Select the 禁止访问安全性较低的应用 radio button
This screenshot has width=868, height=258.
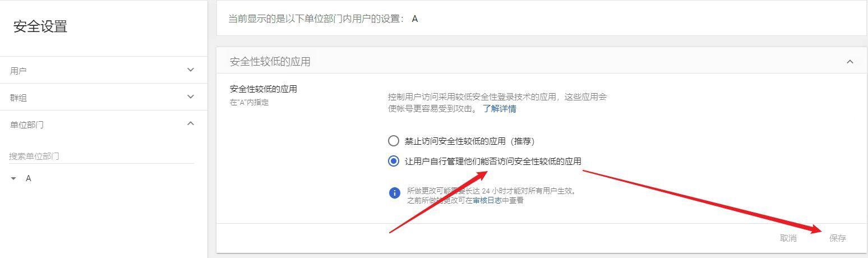[x=394, y=141]
